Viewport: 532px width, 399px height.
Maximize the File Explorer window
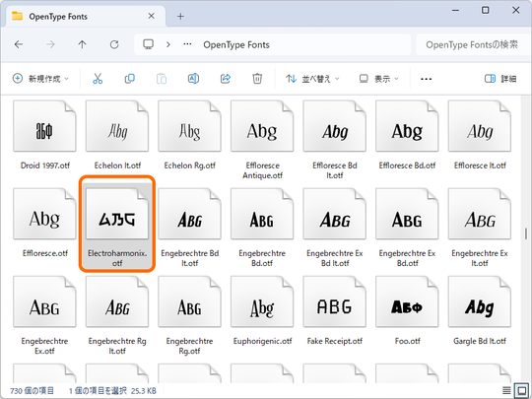click(x=486, y=10)
